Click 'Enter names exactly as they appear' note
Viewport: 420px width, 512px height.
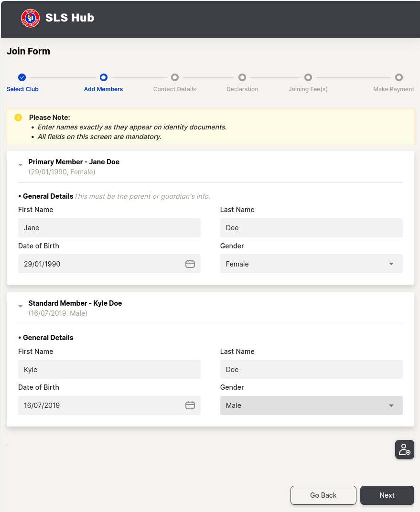pos(132,127)
